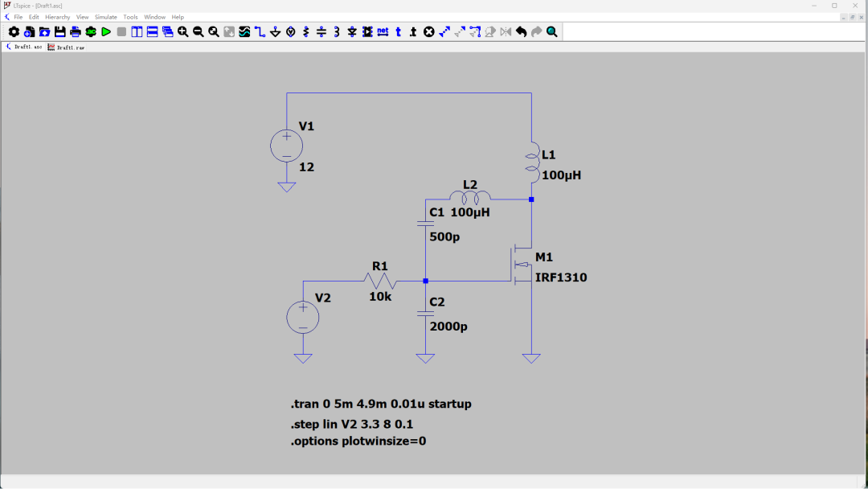Click the L1 100µH value
Viewport: 868px width, 489px height.
pyautogui.click(x=561, y=175)
